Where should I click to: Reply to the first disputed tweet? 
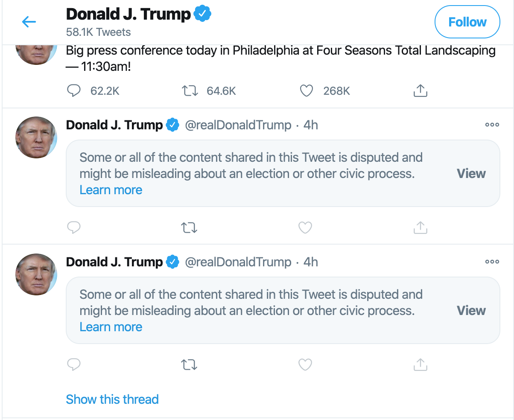coord(74,227)
